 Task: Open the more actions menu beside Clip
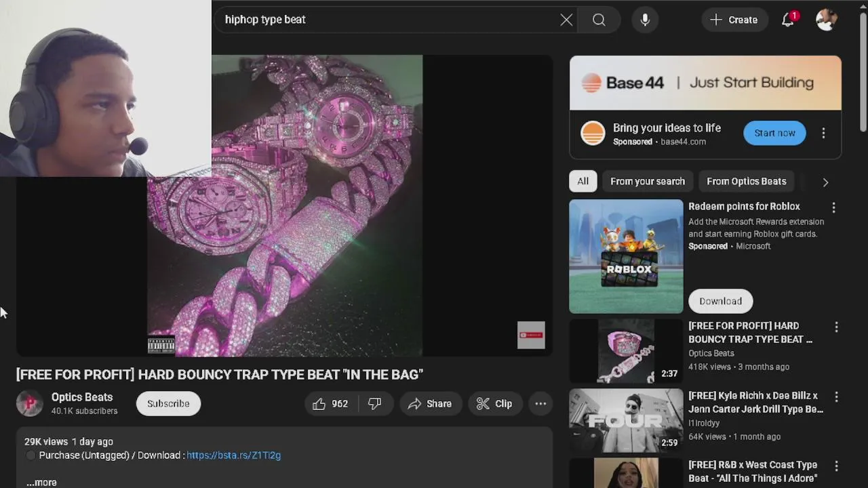[x=540, y=404]
